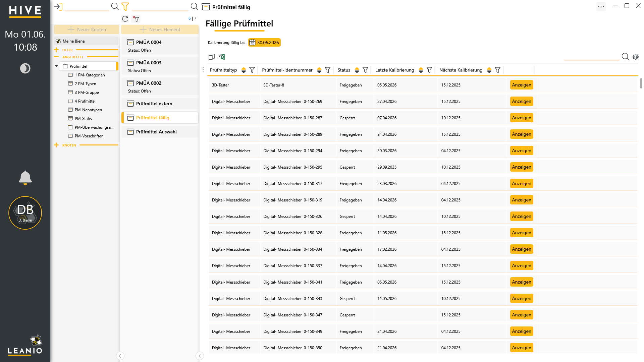
Task: Click Anzeigen for Messschieber 0-150-295
Action: [522, 167]
